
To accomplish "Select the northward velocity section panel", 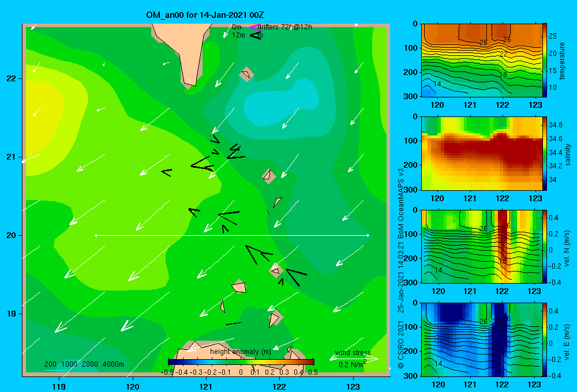I will [482, 246].
